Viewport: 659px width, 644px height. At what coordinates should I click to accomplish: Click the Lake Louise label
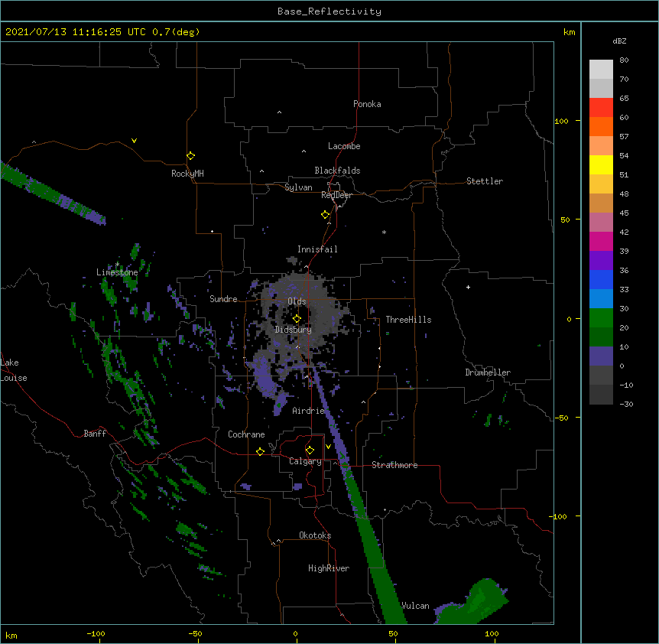(14, 370)
